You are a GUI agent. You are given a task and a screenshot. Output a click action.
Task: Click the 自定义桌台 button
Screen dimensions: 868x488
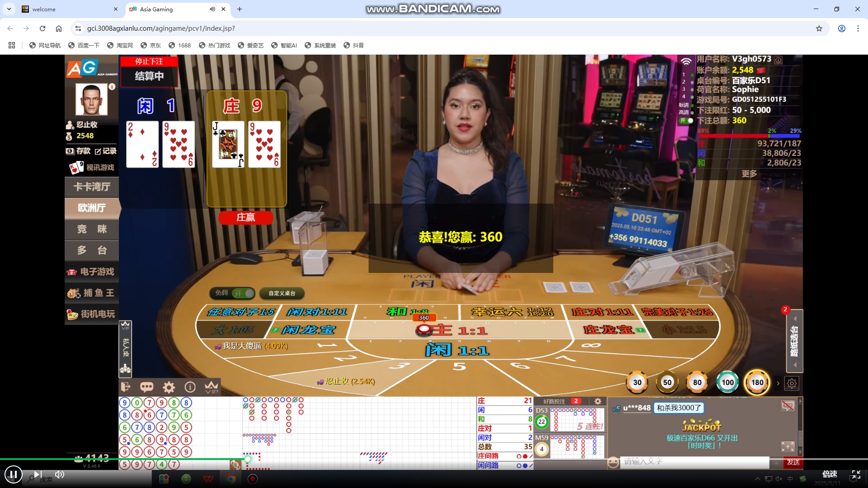tap(282, 293)
